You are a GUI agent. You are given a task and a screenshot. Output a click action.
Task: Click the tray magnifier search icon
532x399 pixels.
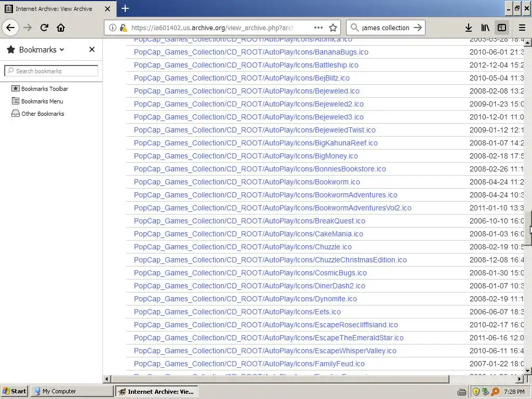[x=495, y=392]
